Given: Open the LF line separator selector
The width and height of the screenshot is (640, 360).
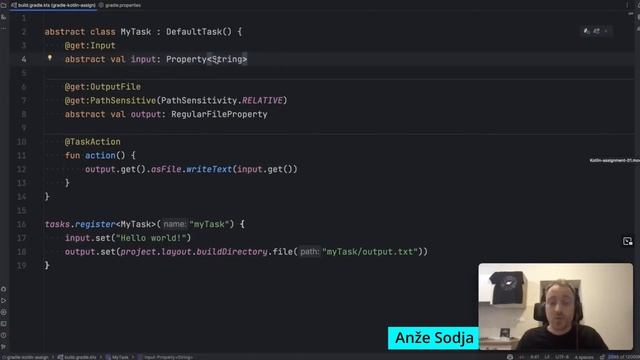Looking at the screenshot, I should [x=547, y=357].
